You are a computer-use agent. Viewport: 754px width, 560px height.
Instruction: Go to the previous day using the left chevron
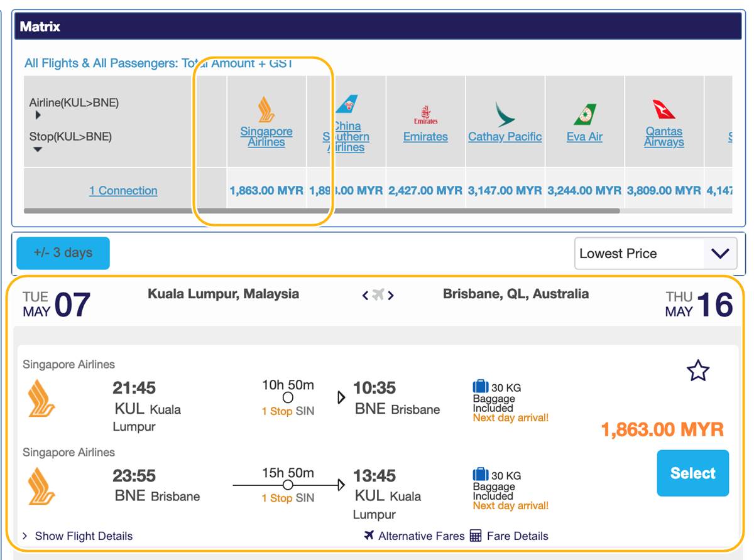[x=365, y=295]
